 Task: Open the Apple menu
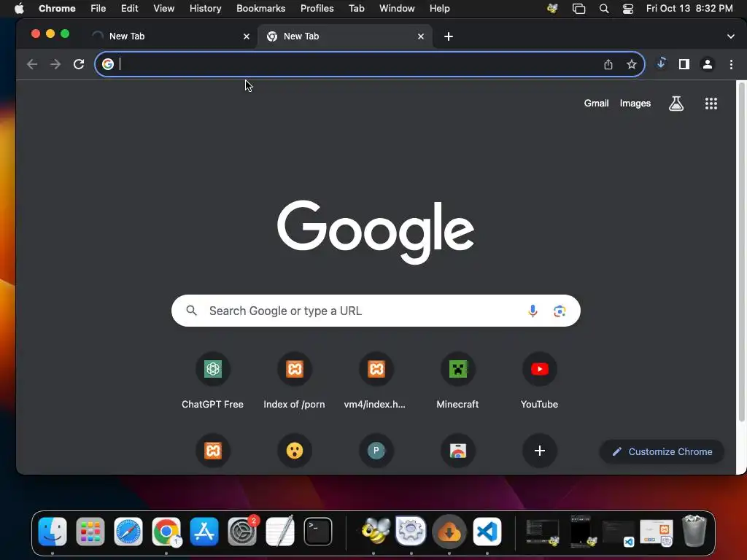(19, 9)
